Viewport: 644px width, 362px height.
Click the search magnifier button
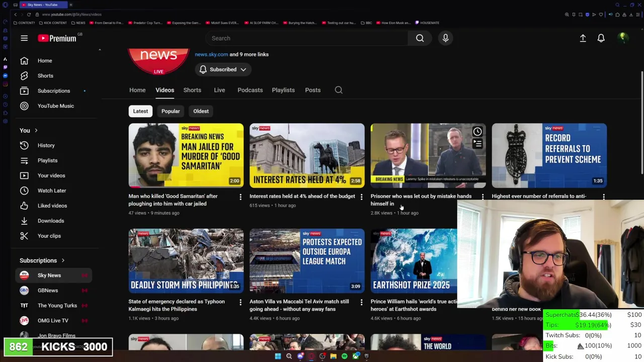420,38
